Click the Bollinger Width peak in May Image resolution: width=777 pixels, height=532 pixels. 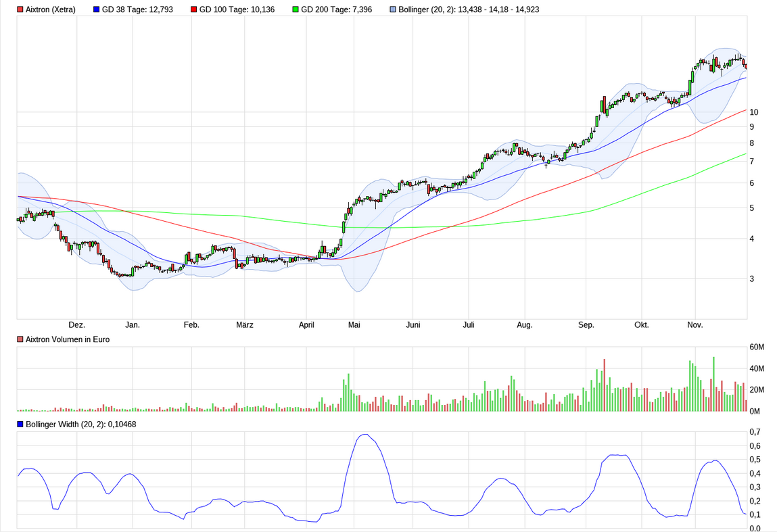click(365, 435)
